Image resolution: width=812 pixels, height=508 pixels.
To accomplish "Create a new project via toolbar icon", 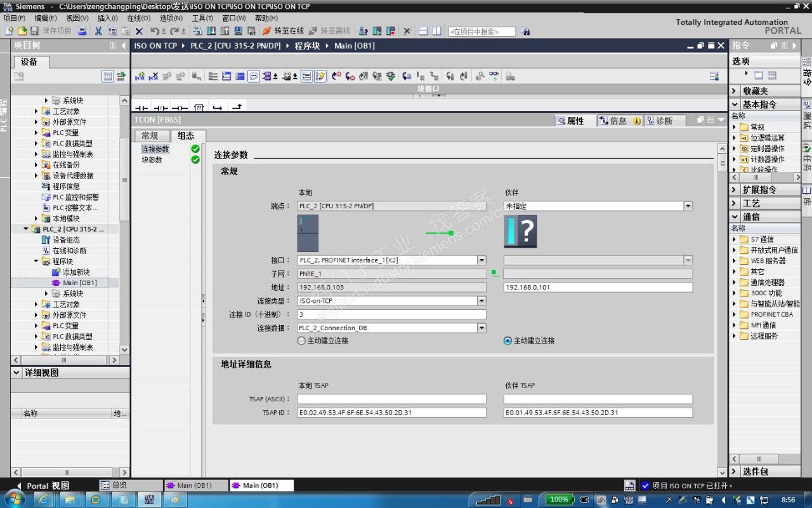I will (x=9, y=31).
